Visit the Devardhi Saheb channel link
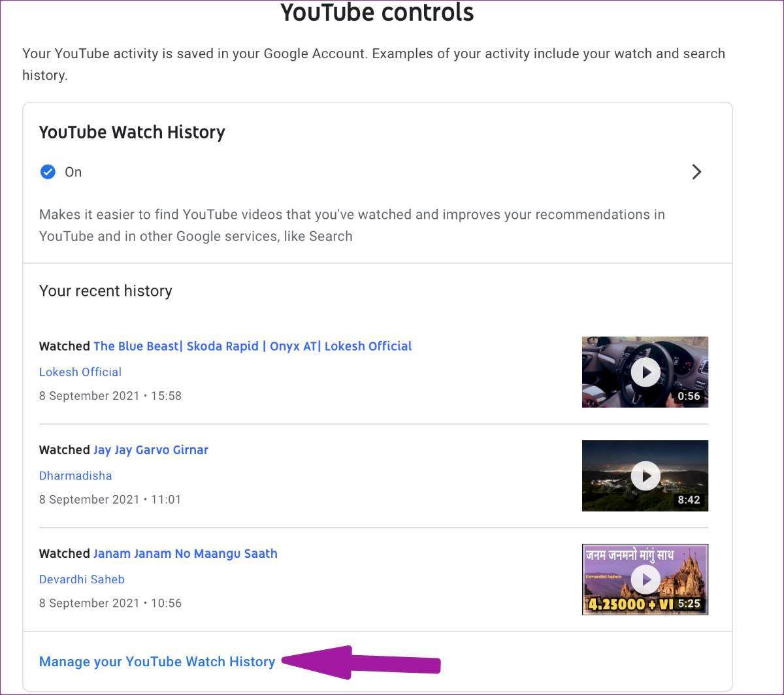This screenshot has height=695, width=784. click(82, 579)
